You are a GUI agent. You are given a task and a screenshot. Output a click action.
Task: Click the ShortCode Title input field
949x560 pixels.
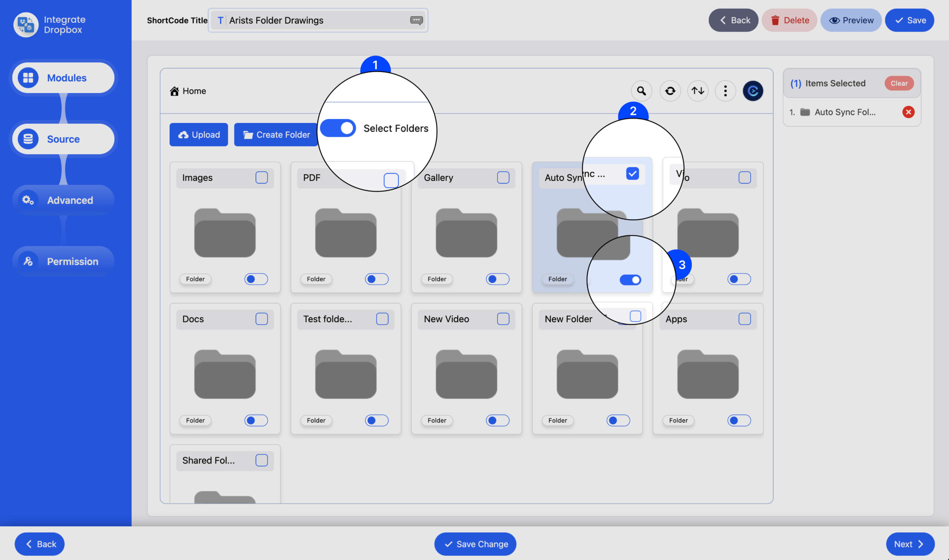click(x=318, y=20)
